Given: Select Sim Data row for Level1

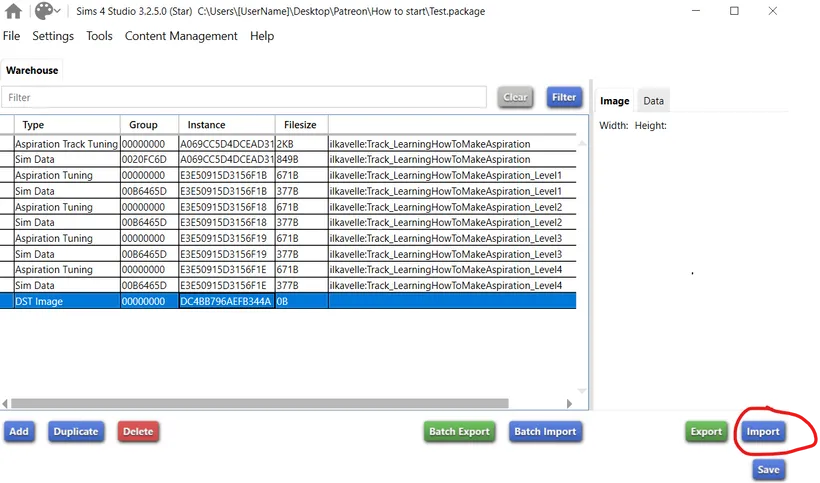Looking at the screenshot, I should 288,191.
